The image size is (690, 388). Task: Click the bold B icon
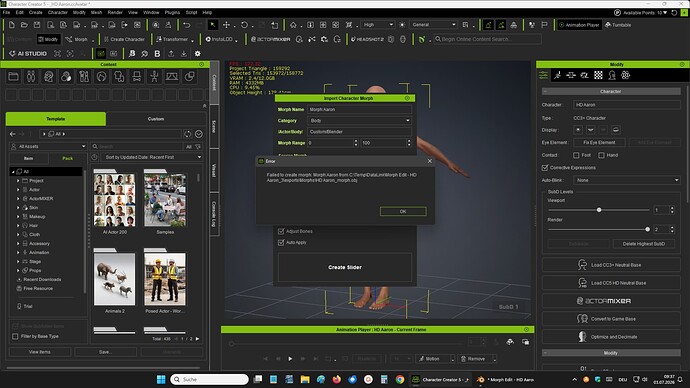tap(157, 54)
